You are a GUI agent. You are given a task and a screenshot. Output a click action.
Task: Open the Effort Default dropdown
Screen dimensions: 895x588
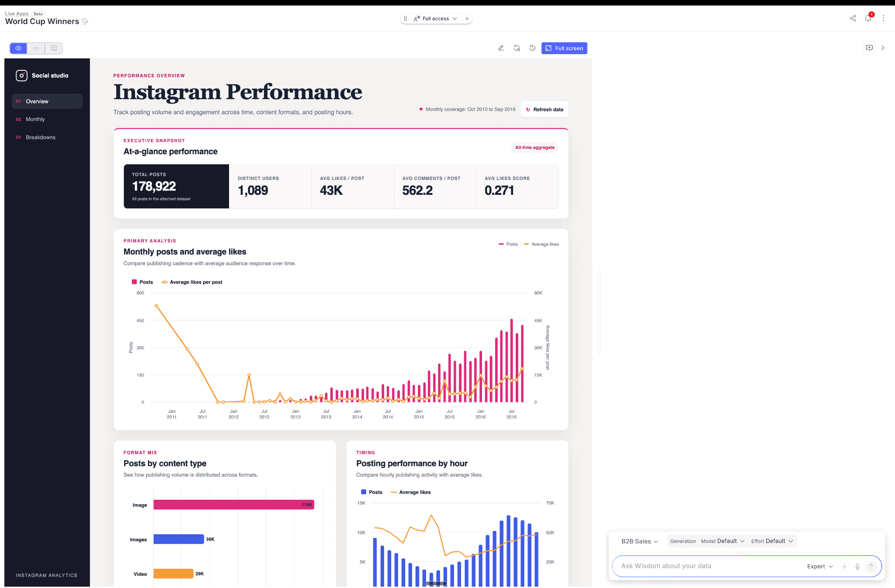point(772,541)
